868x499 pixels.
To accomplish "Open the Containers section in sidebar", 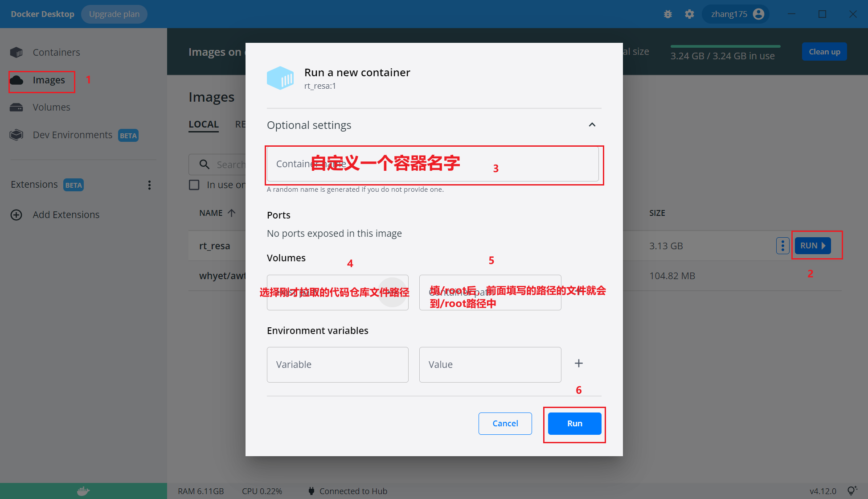I will click(x=56, y=52).
